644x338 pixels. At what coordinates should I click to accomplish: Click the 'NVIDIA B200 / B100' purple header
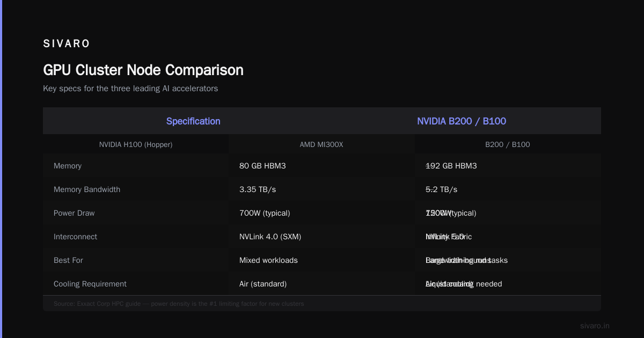pyautogui.click(x=462, y=121)
